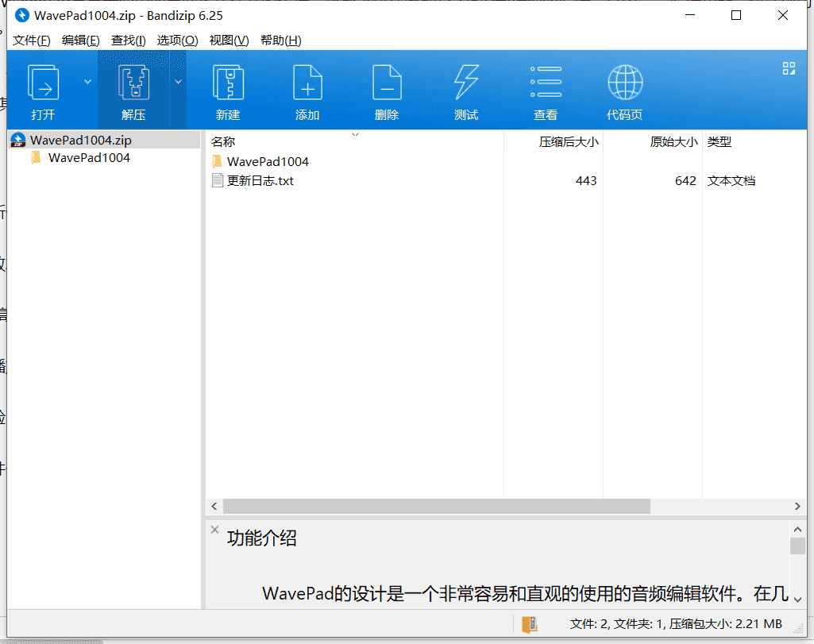Image resolution: width=814 pixels, height=644 pixels.
Task: Select WavePad1004 folder in left tree
Action: 89,158
